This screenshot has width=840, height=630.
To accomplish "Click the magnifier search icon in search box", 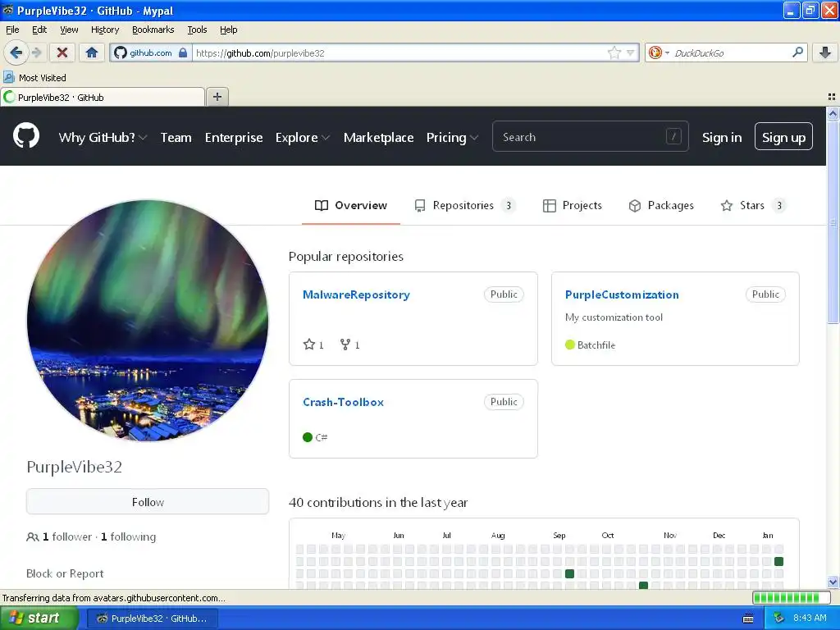I will coord(797,52).
